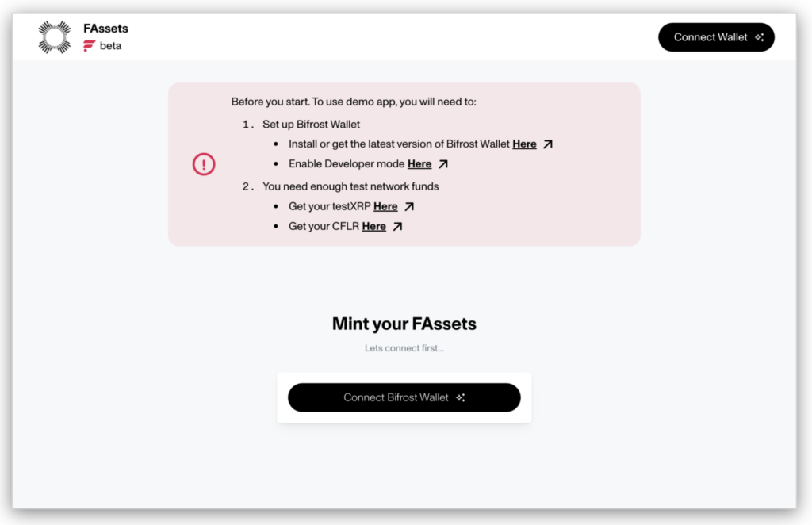Open the Here link for Enable Developer mode
812x525 pixels.
coord(419,164)
